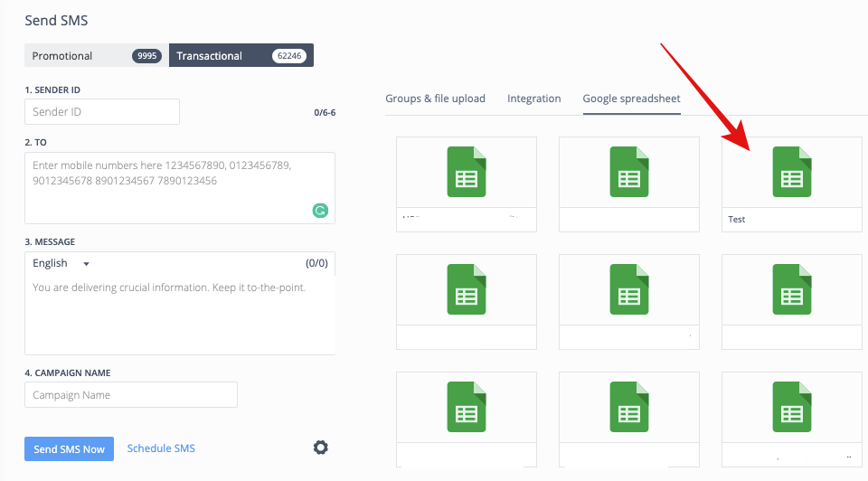Select the right spreadsheet in second row
This screenshot has width=868, height=481.
click(x=791, y=289)
